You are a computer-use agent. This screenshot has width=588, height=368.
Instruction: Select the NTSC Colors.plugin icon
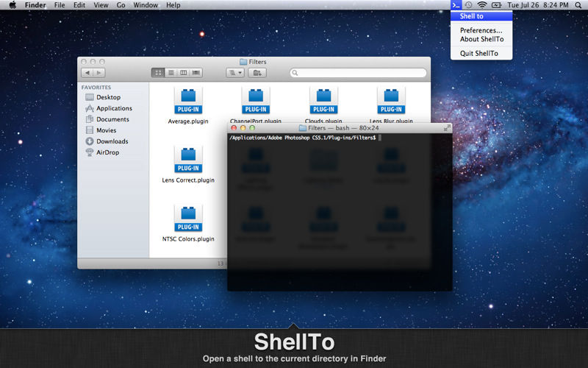pos(188,218)
